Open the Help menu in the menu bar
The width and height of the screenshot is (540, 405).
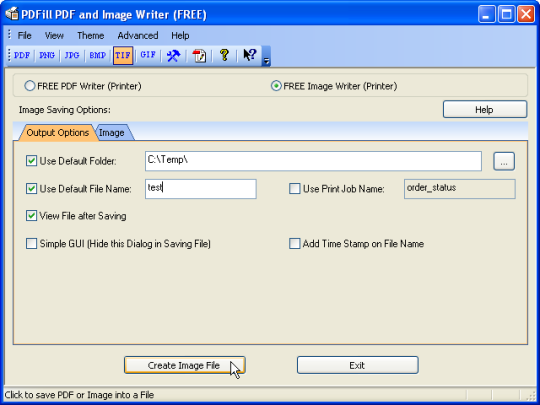click(180, 35)
